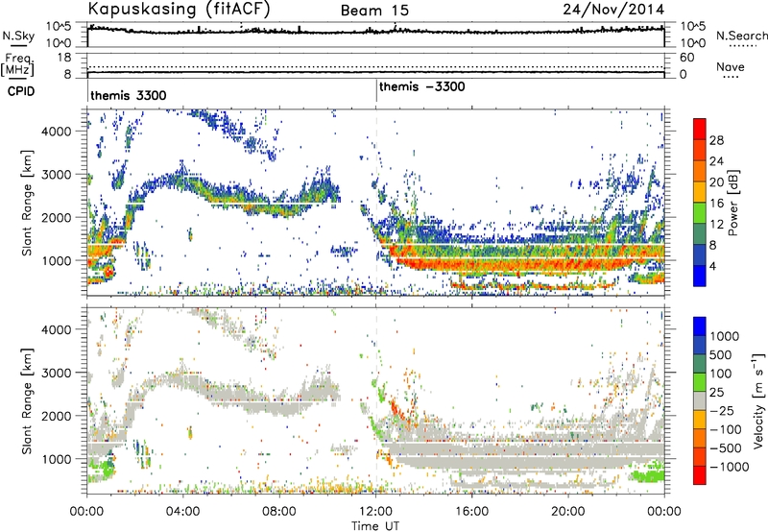Click the 'CPID' row label
Viewport: 768px width, 532px height.
pyautogui.click(x=21, y=91)
